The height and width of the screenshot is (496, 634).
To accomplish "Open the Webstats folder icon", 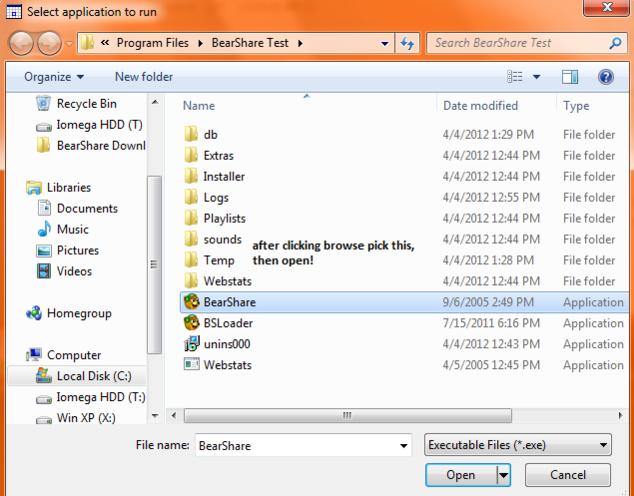I will 191,281.
